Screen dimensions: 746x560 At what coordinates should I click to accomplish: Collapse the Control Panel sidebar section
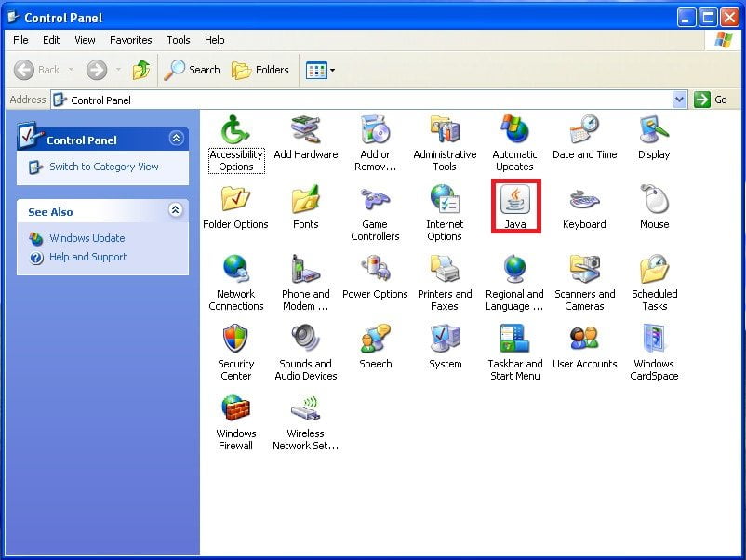pyautogui.click(x=176, y=139)
